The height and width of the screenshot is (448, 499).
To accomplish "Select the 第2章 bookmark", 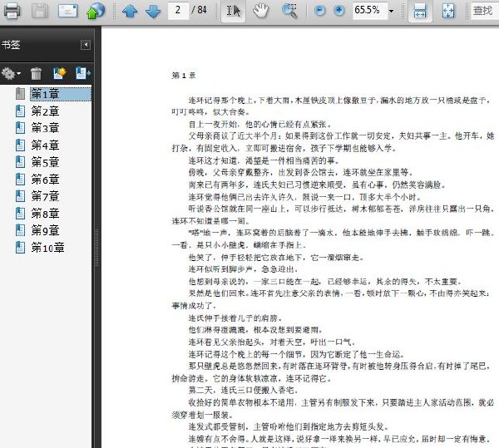I will tap(45, 111).
